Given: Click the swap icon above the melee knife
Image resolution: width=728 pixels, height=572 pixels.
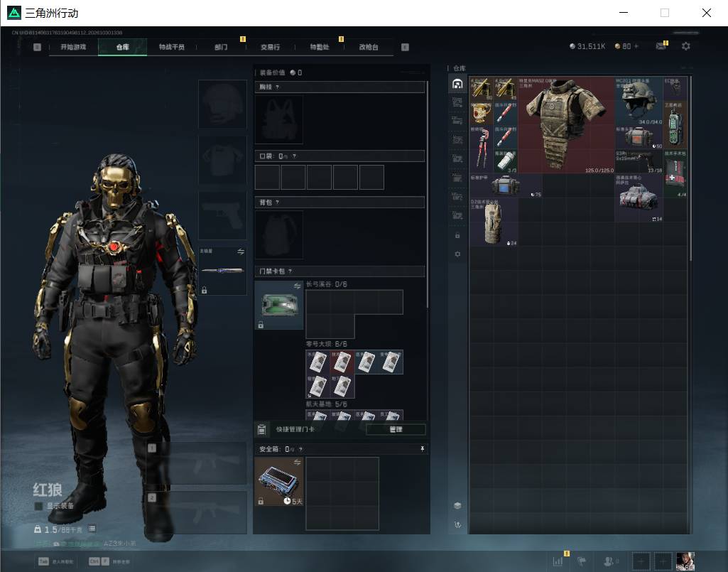Looking at the screenshot, I should click(241, 252).
